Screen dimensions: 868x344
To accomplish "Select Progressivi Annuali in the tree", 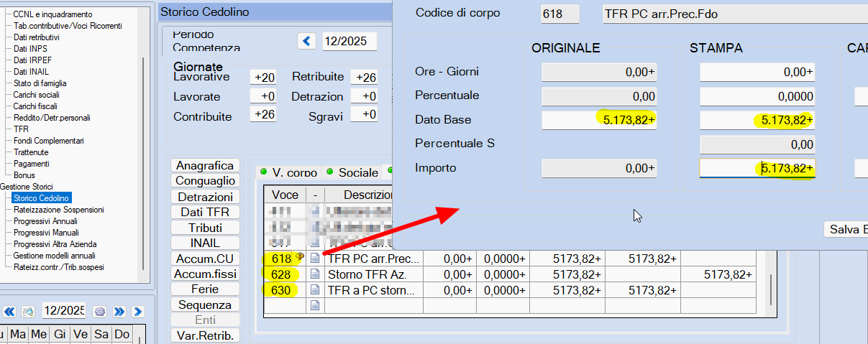I will click(x=45, y=221).
